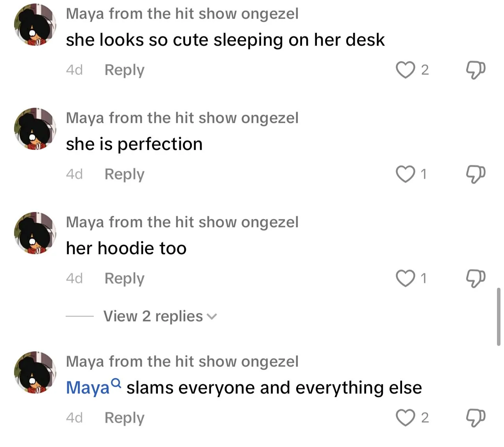Dislike the "sleeping on her desk" comment
The image size is (504, 447).
(x=475, y=70)
